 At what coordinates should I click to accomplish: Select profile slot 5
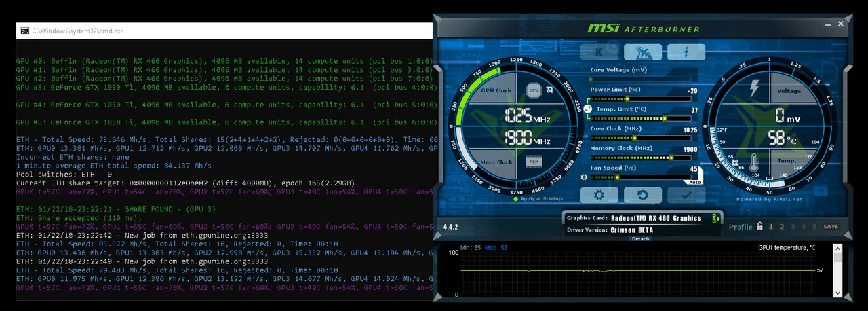coord(814,227)
